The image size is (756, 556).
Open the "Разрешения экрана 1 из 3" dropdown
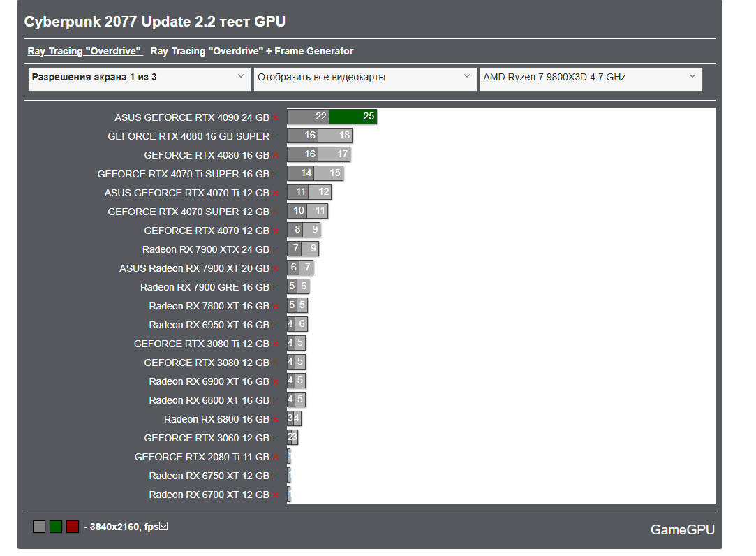click(x=140, y=79)
